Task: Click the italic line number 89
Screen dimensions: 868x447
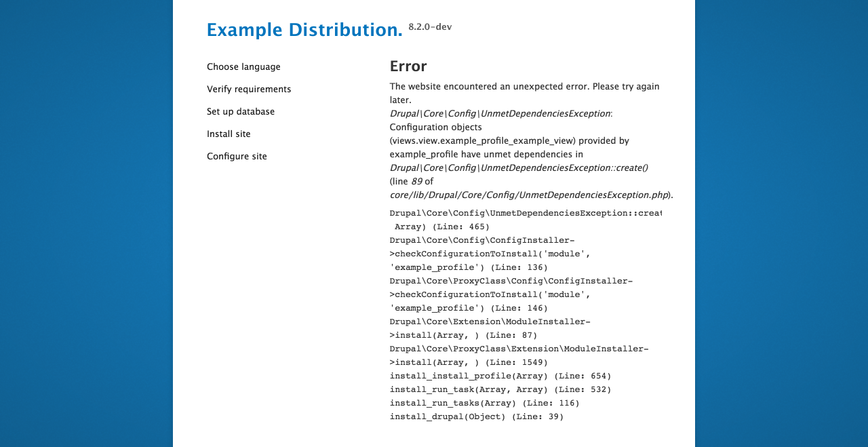Action: 416,181
